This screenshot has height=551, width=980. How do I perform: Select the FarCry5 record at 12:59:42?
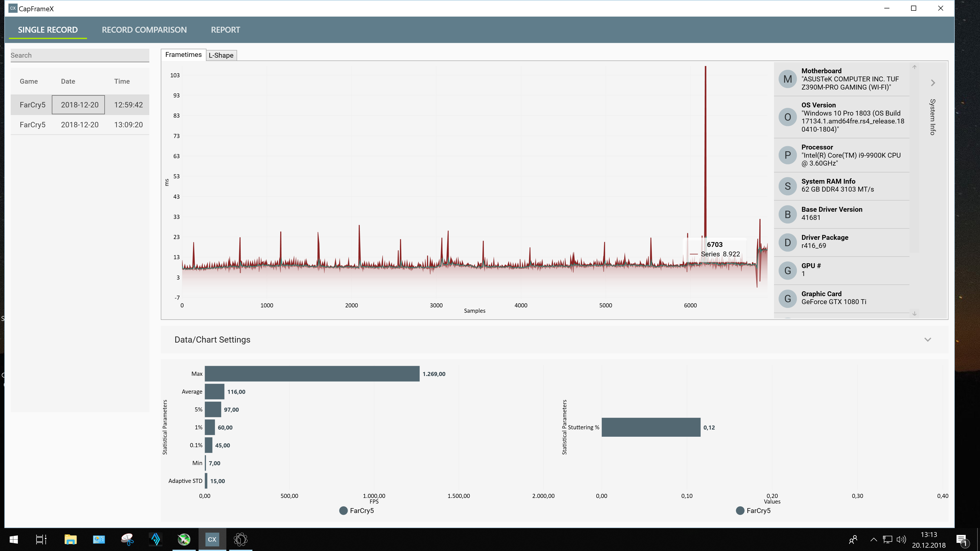(80, 105)
